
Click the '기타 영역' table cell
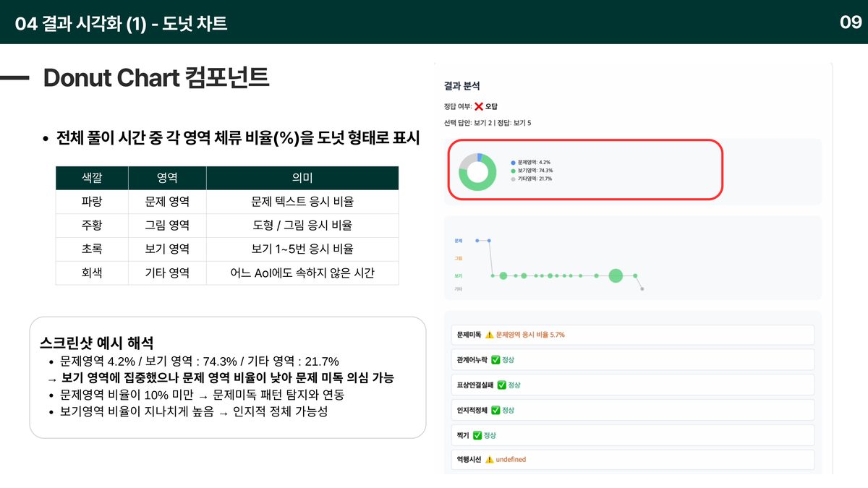tap(167, 273)
